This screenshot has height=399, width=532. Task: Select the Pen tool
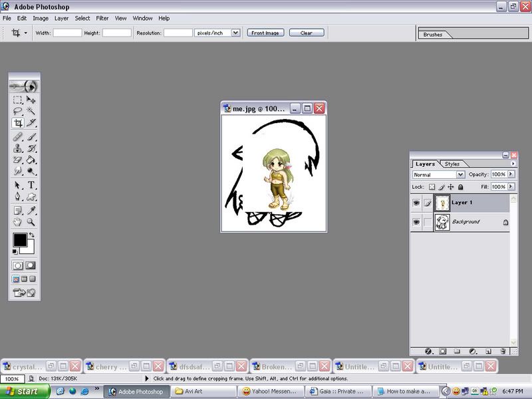18,196
